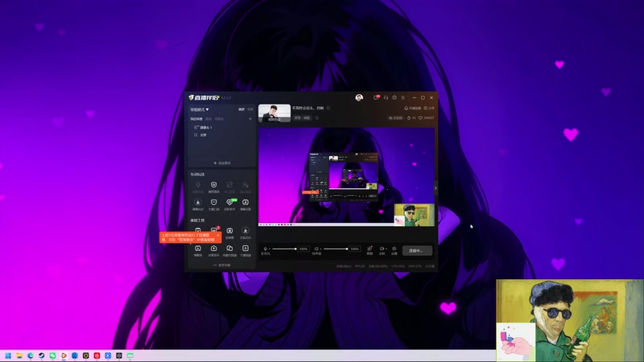This screenshot has height=362, width=644.
Task: Click the 连接中 connecting button
Action: [417, 250]
